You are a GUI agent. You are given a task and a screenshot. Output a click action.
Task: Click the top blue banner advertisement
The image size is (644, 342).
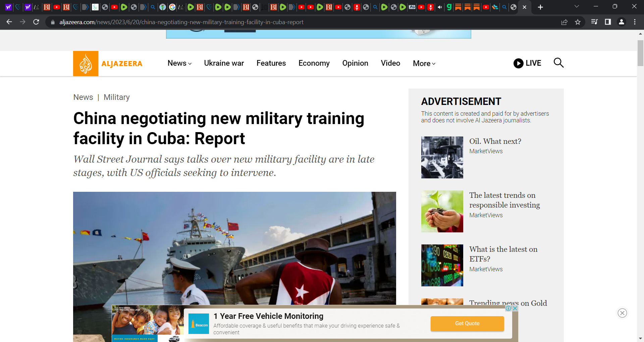click(x=318, y=34)
